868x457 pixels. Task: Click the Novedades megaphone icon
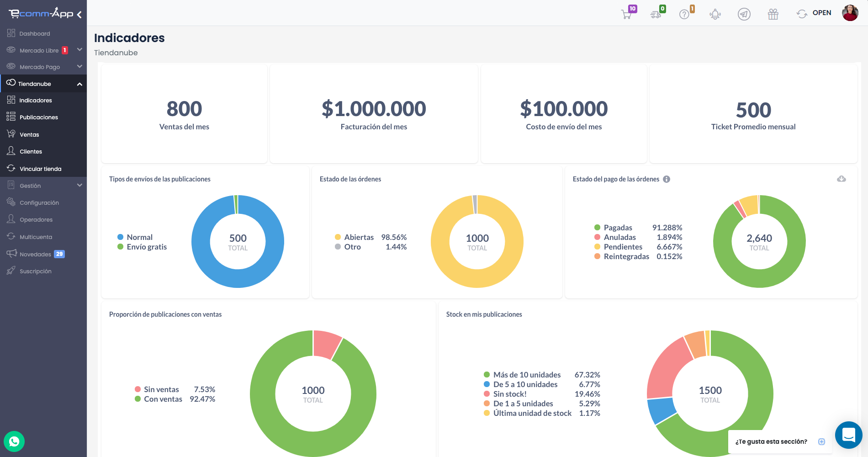pyautogui.click(x=11, y=254)
